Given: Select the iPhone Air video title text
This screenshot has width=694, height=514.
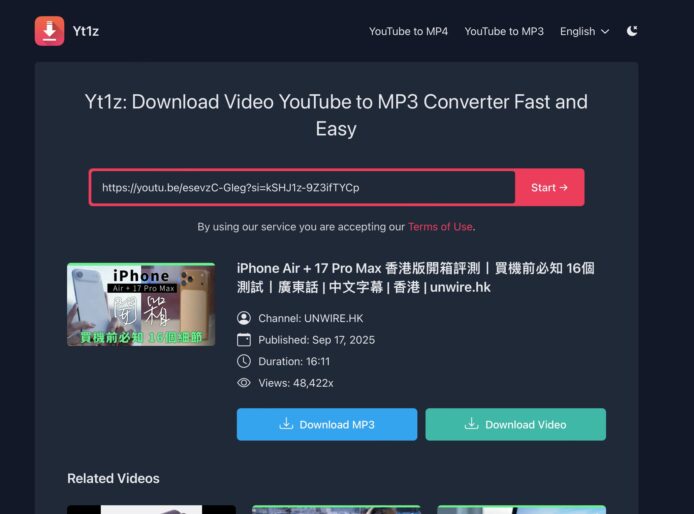Looking at the screenshot, I should coord(415,277).
